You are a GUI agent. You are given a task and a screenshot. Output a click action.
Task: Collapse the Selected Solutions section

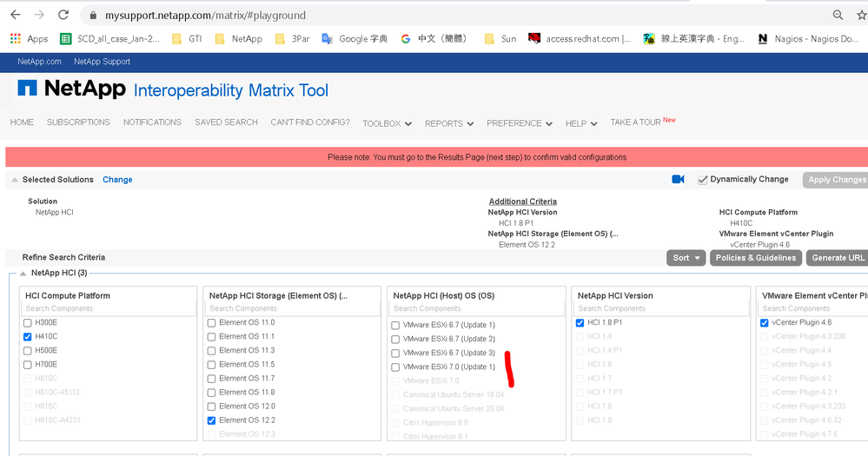pyautogui.click(x=14, y=180)
